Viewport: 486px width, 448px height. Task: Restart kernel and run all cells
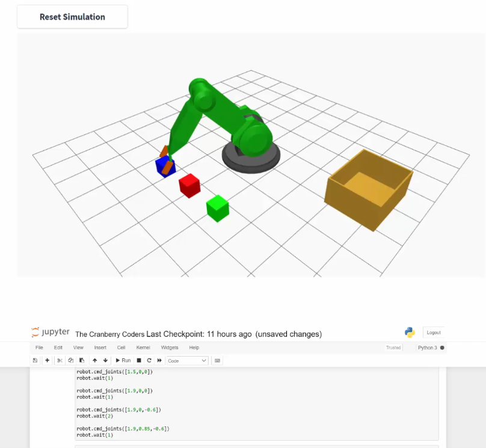coord(159,360)
